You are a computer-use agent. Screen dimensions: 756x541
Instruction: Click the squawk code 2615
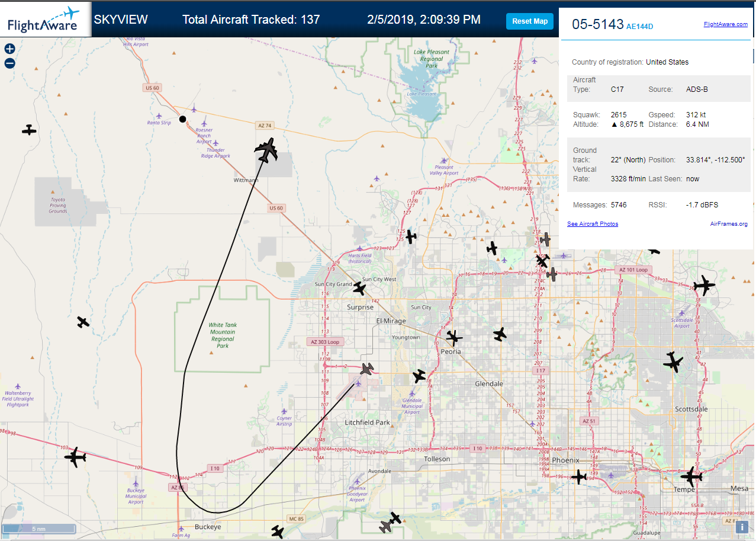pos(619,114)
